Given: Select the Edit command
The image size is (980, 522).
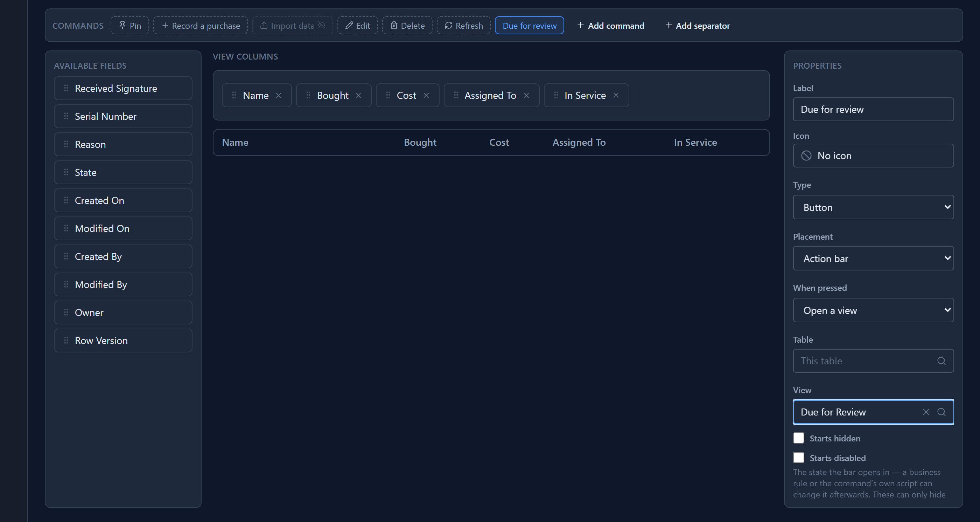Looking at the screenshot, I should (x=357, y=26).
